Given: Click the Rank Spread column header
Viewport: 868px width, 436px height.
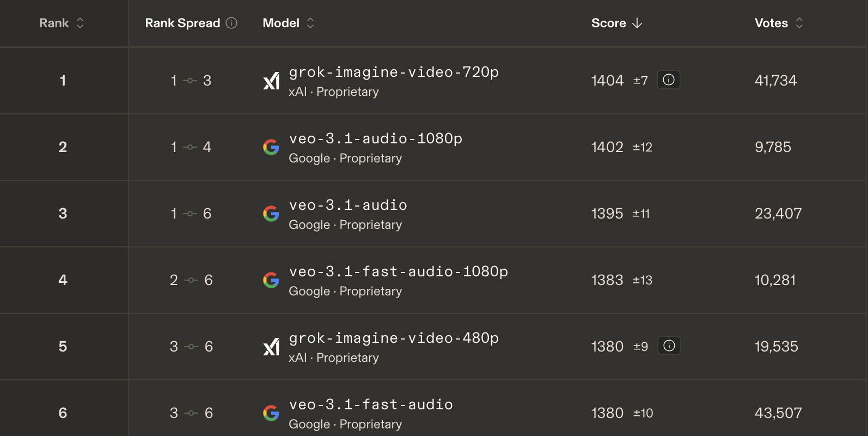Looking at the screenshot, I should (182, 23).
